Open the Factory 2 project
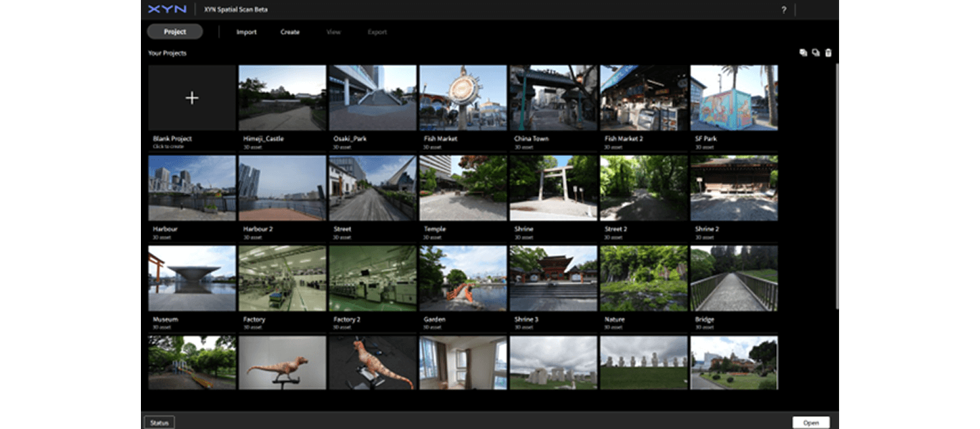The height and width of the screenshot is (429, 980). tap(372, 277)
